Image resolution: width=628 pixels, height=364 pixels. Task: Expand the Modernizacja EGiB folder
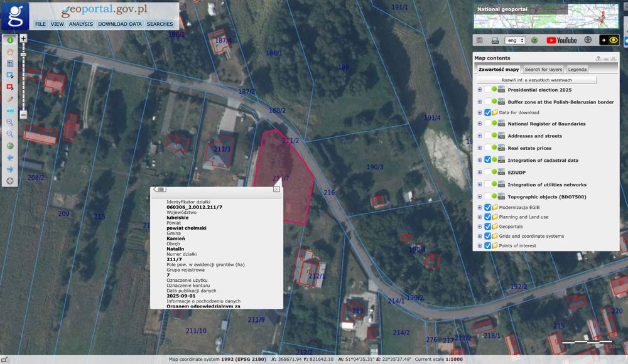pyautogui.click(x=479, y=208)
